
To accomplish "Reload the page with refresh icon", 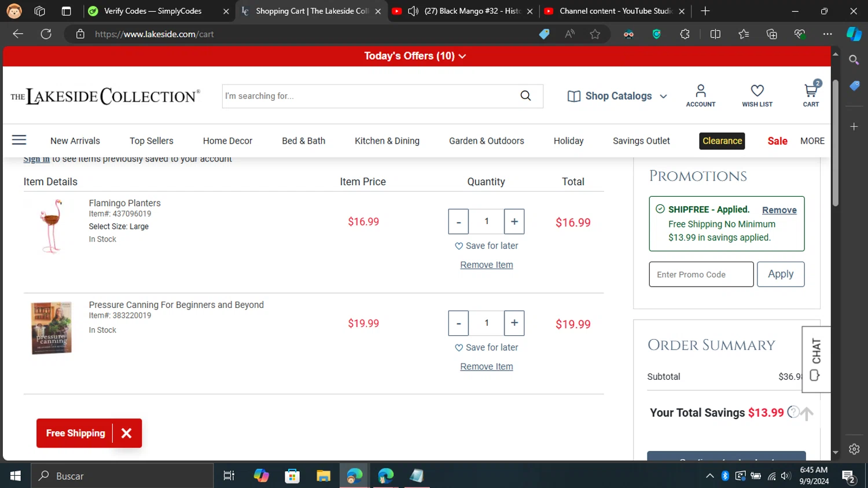I will click(x=46, y=34).
